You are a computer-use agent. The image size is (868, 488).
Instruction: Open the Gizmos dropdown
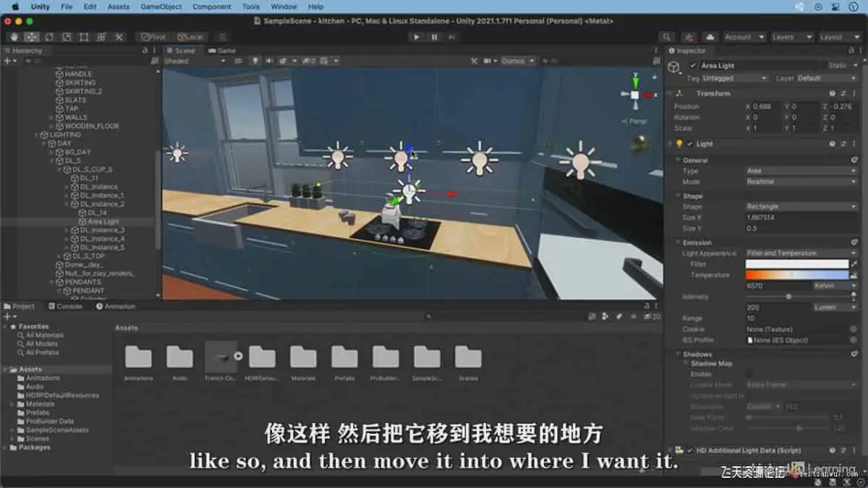[518, 61]
